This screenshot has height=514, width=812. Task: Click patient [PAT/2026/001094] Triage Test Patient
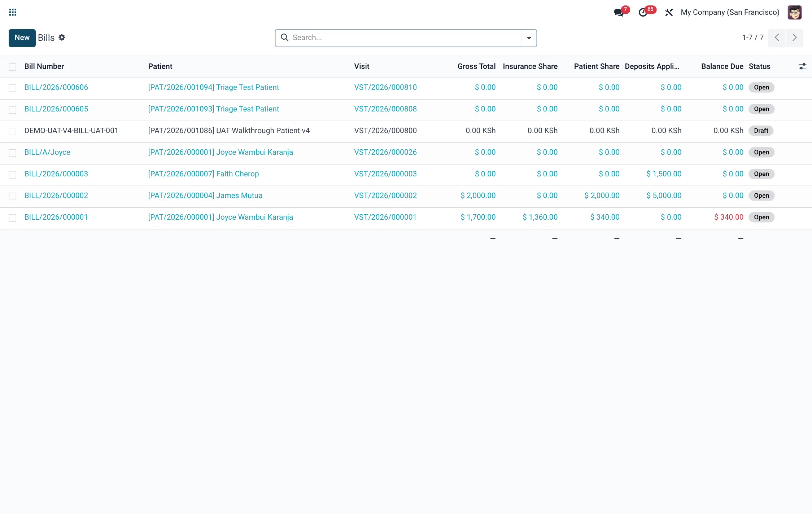point(213,87)
